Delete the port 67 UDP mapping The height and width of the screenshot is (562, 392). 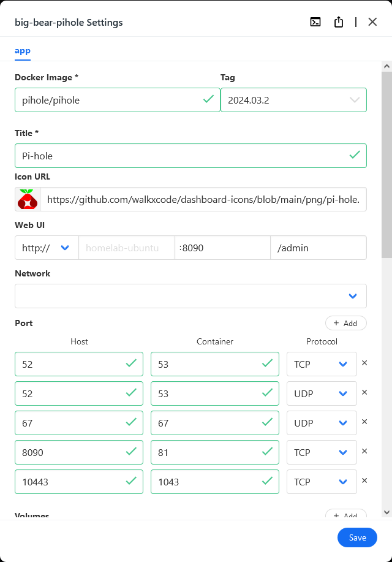click(364, 422)
